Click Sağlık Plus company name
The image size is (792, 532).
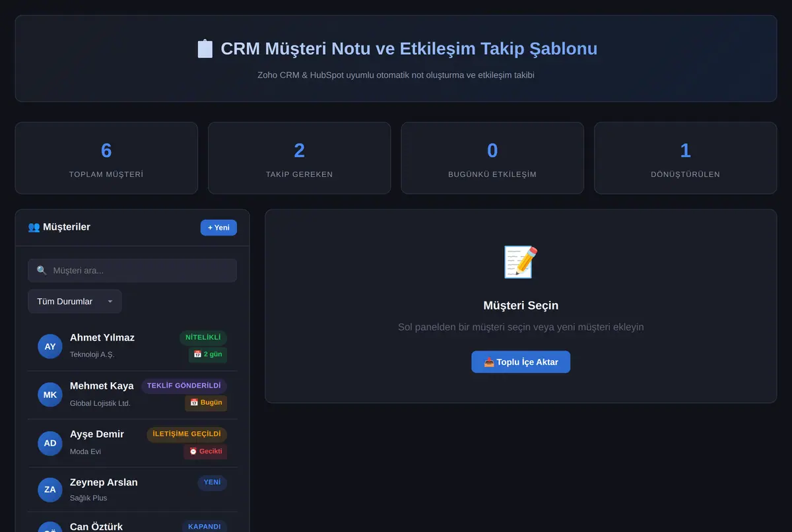click(x=88, y=498)
